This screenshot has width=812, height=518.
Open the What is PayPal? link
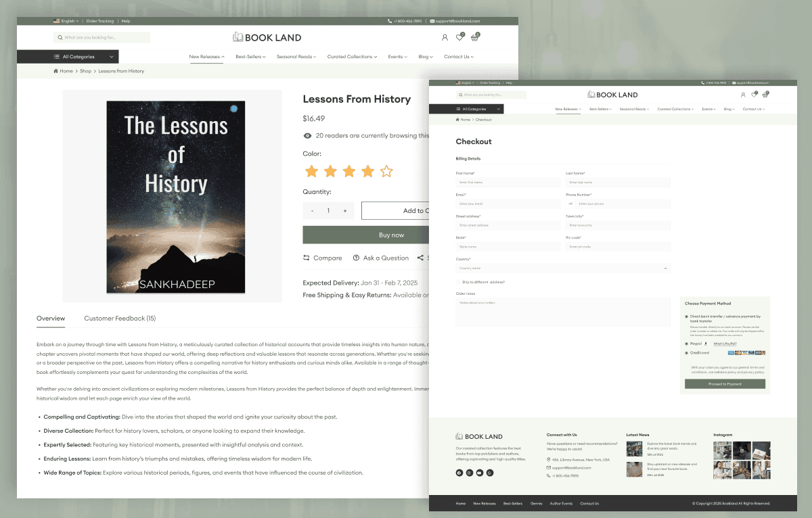point(725,344)
